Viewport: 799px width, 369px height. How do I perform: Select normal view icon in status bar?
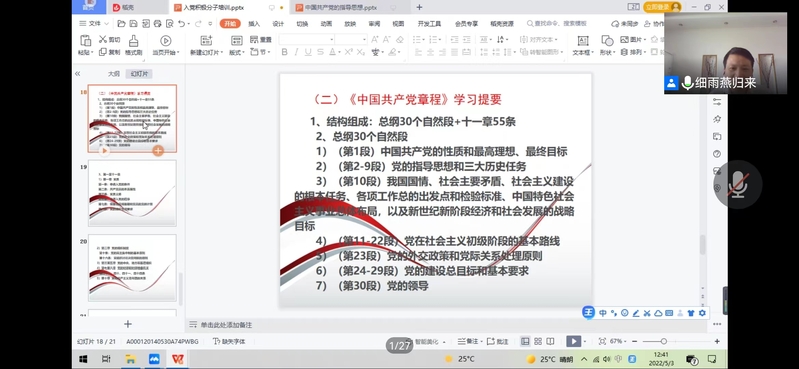[525, 341]
